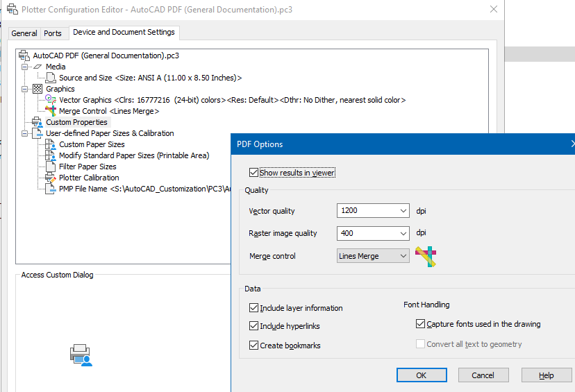Select the Media tree label
The width and height of the screenshot is (575, 392).
56,67
